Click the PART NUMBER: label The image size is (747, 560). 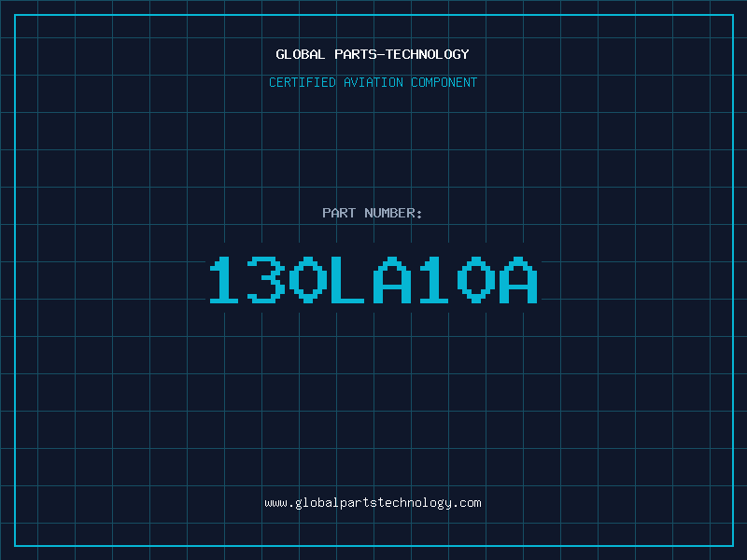372,213
